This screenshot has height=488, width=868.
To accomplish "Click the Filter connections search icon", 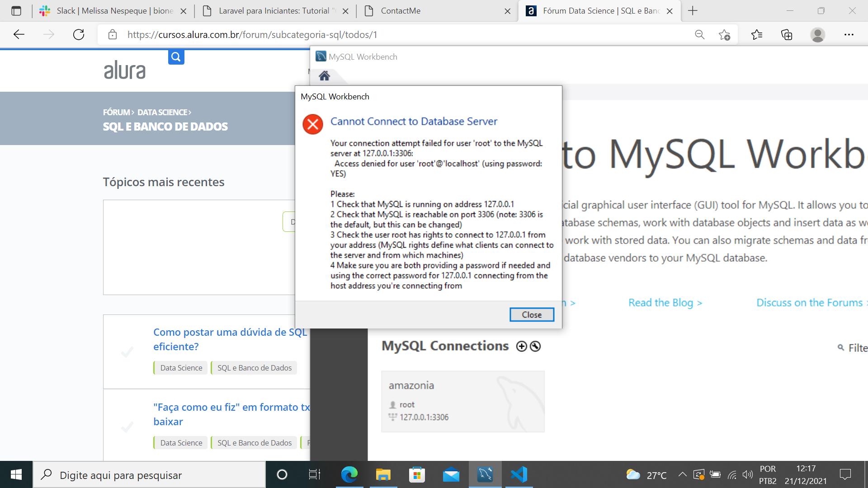I will click(x=841, y=347).
